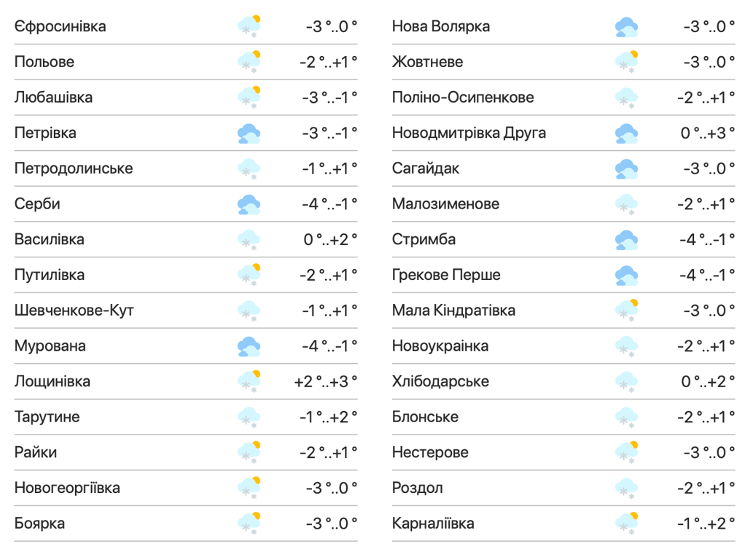Click the cloudy icon next to Петрівка

click(x=249, y=133)
